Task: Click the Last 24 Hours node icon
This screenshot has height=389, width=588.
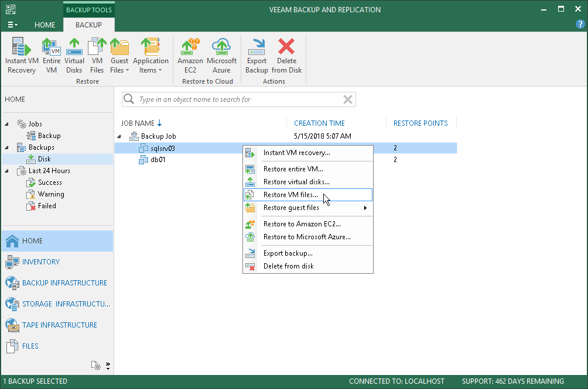Action: coord(22,171)
